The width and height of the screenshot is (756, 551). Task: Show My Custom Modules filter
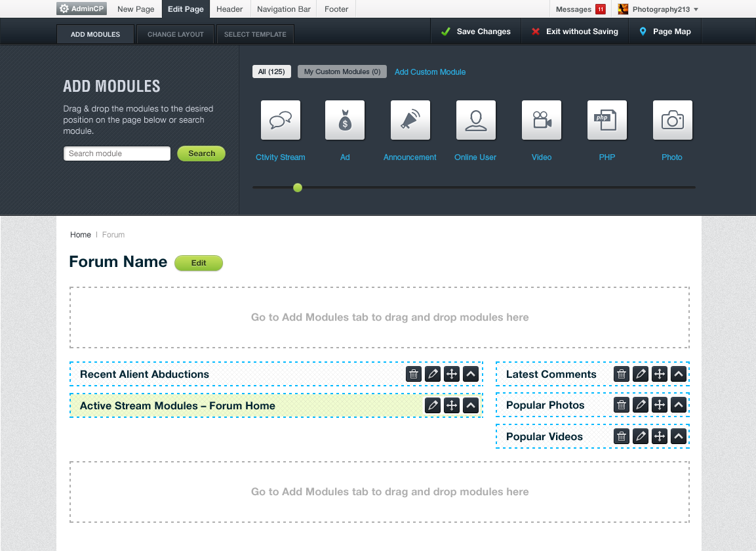coord(342,71)
